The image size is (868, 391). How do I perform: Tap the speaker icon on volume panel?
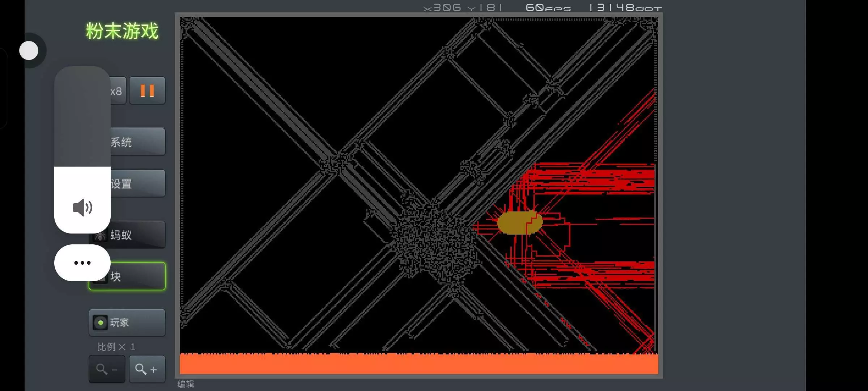point(82,207)
